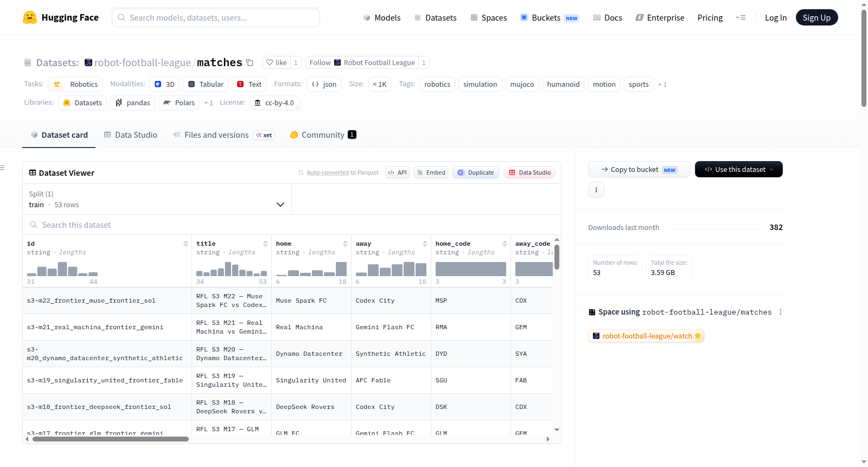Focus the Search this dataset field
The height and width of the screenshot is (467, 868).
tap(292, 225)
